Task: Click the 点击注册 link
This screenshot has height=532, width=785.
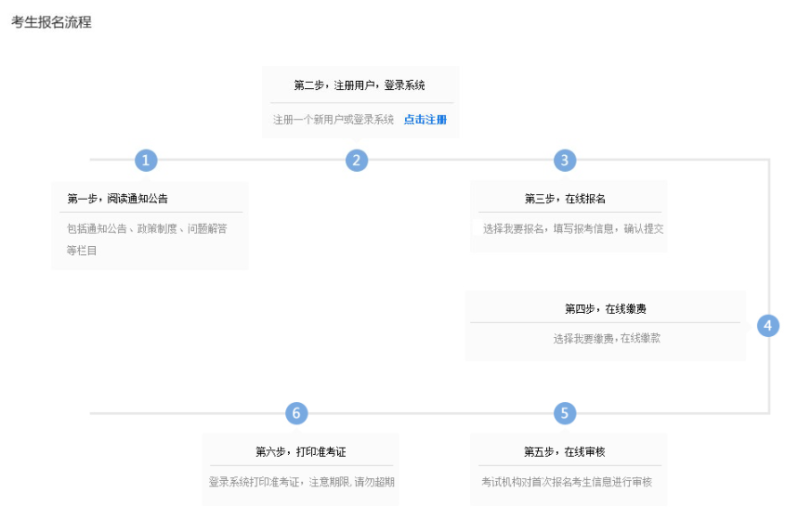Action: tap(425, 120)
